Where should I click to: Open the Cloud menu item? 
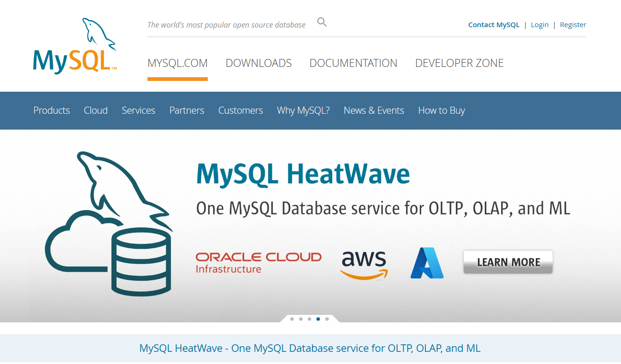pyautogui.click(x=96, y=110)
